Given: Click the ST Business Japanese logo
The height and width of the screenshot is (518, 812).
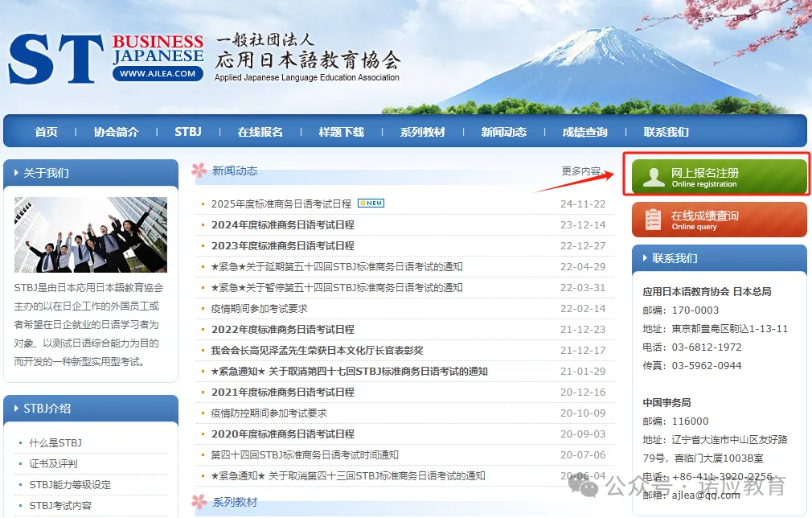Looking at the screenshot, I should coord(106,58).
